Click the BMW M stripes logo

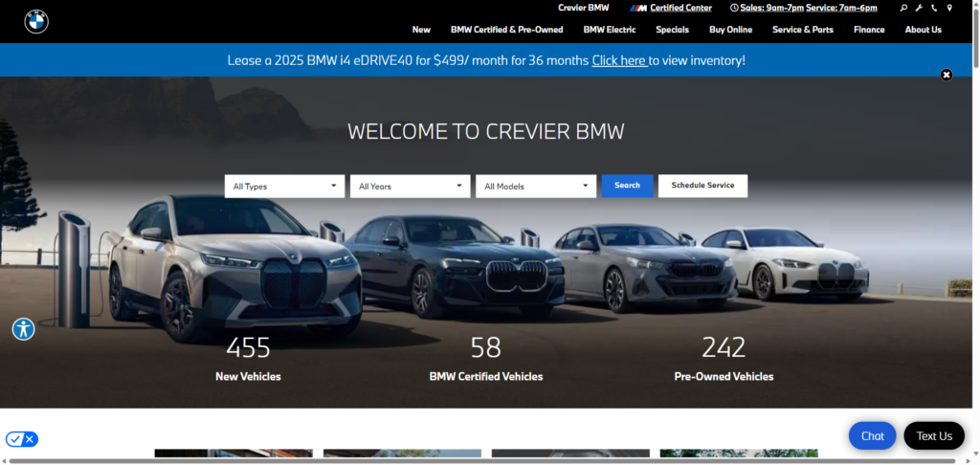tap(638, 8)
